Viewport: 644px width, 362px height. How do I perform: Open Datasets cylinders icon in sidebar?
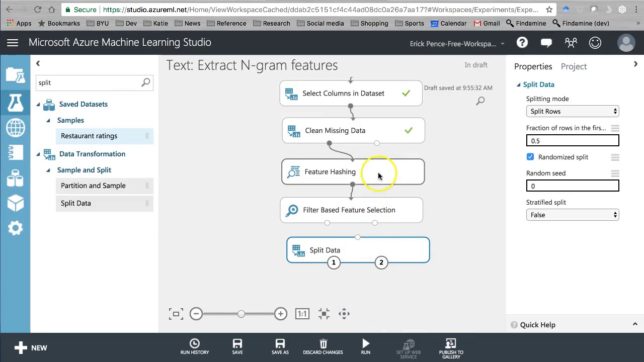(15, 178)
